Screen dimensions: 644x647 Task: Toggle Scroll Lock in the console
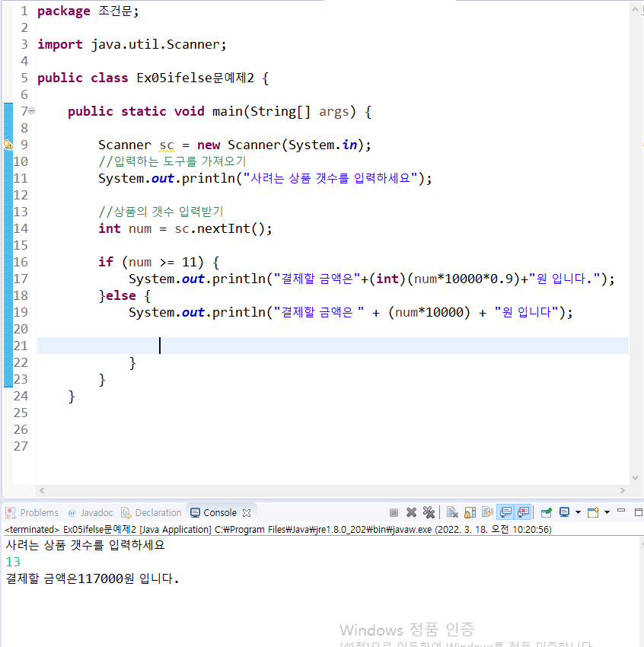coord(470,512)
